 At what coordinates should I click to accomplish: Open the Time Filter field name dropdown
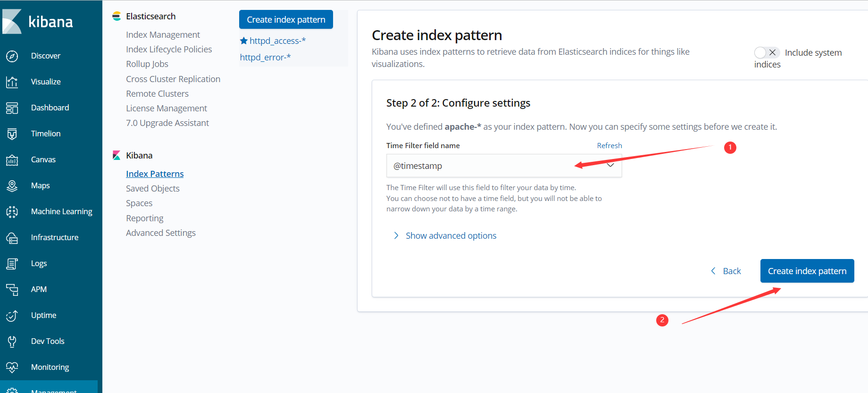[504, 166]
